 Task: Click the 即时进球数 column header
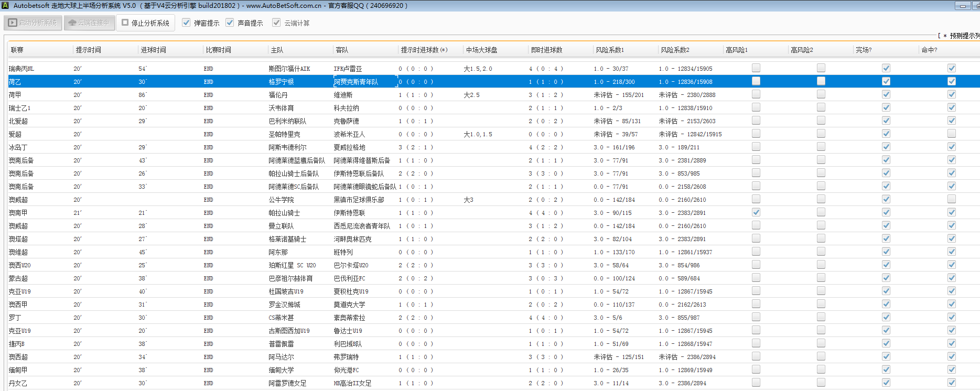point(546,50)
